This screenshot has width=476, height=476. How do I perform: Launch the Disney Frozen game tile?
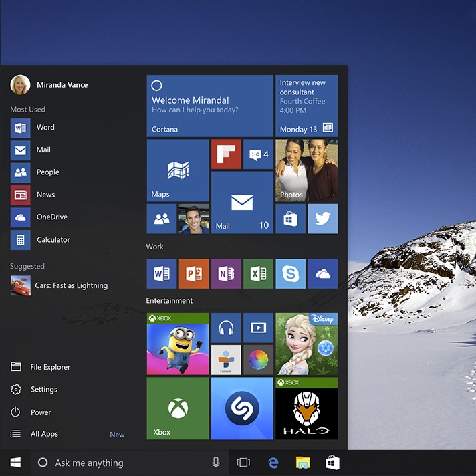[307, 344]
